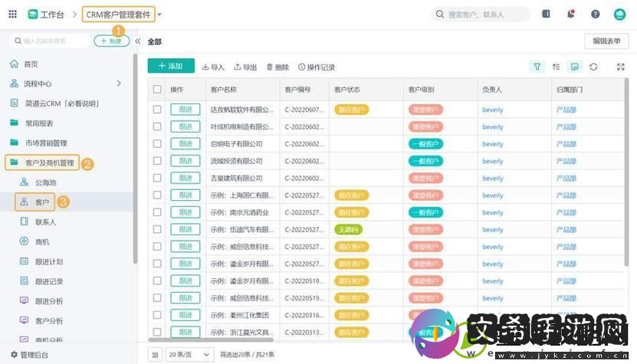Check the row for 流域投资有限公司
Viewport: 637px width, 364px height.
(x=157, y=161)
